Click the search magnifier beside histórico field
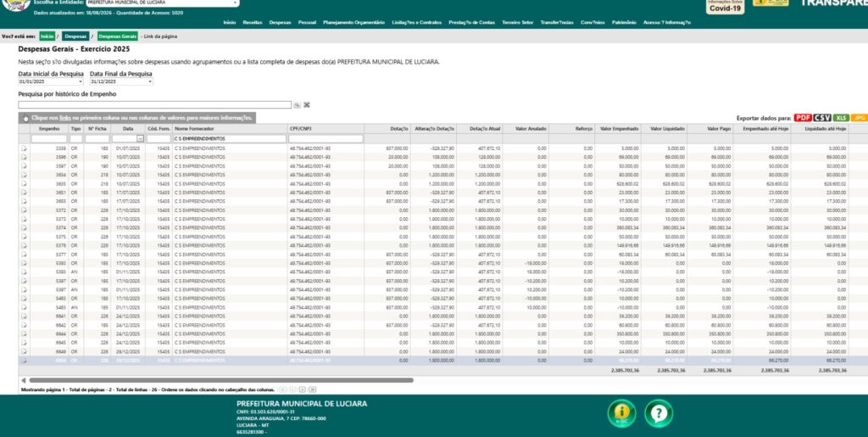Viewport: 868px width, 437px height. 297,104
